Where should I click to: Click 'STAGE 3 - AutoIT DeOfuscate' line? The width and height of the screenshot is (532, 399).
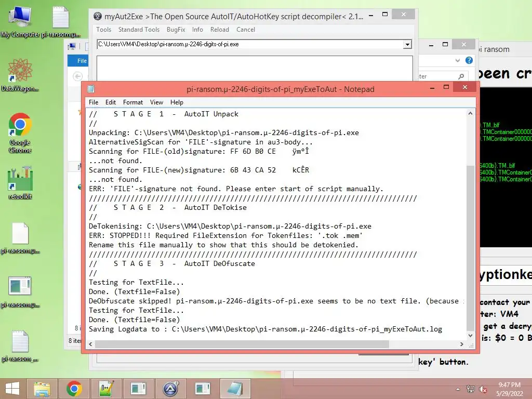click(171, 263)
